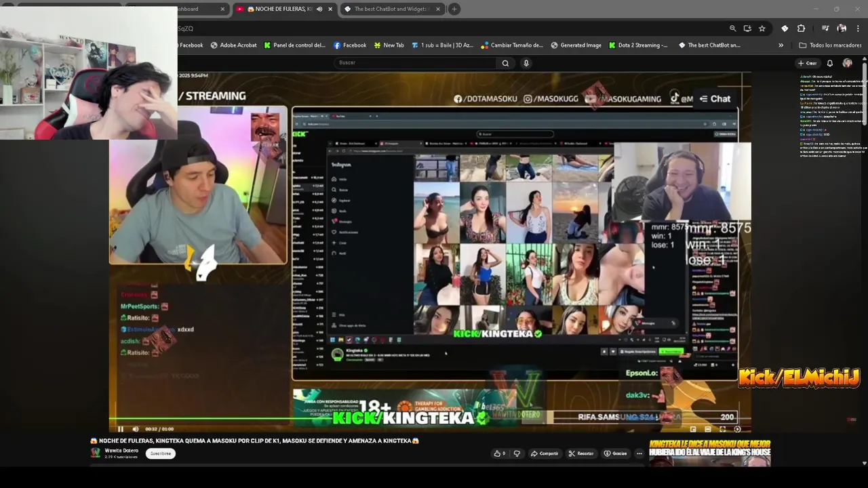Screen dimensions: 868x488
Task: Open The best ChatBot an... bookmark
Action: 709,45
